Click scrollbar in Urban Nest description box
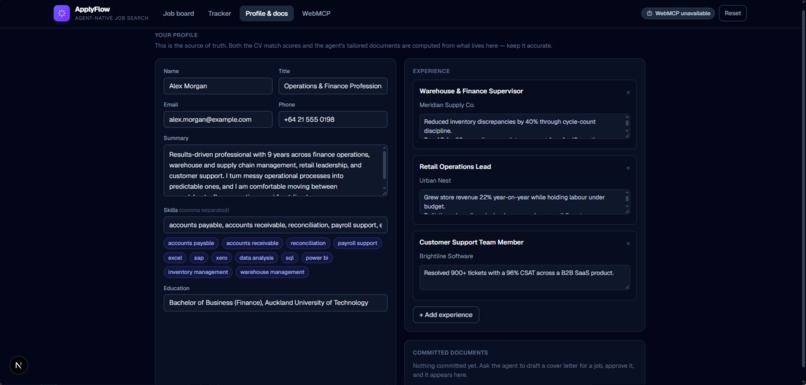The width and height of the screenshot is (806, 385). click(627, 199)
